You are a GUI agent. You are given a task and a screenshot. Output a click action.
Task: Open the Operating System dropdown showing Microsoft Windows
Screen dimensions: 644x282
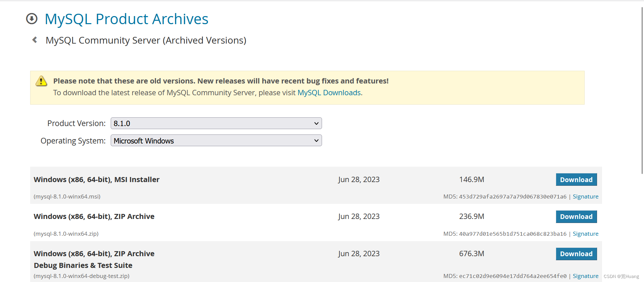click(216, 140)
